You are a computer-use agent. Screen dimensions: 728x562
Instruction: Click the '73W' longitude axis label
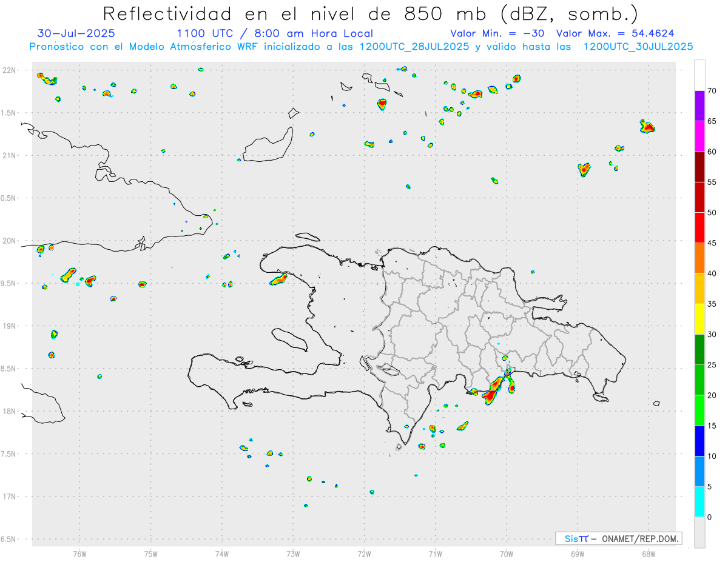pos(293,553)
